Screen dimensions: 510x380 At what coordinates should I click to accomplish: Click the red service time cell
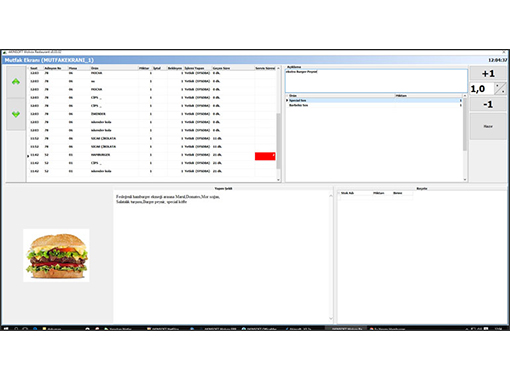(265, 156)
